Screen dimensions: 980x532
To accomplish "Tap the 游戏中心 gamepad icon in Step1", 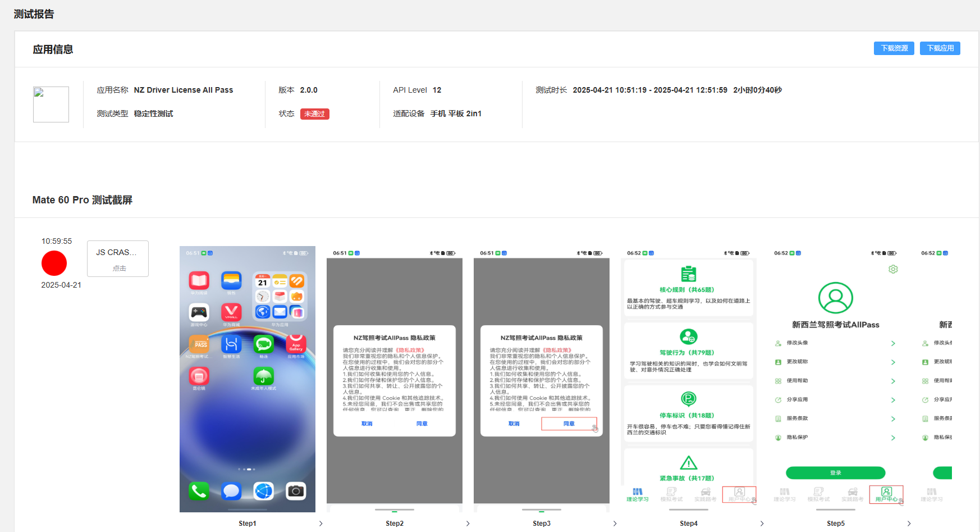I will click(199, 312).
